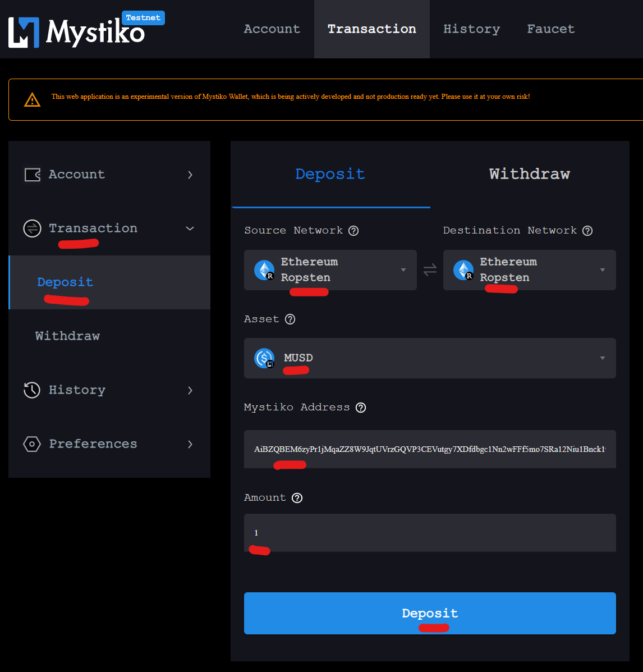Open the Account top navigation tab
The width and height of the screenshot is (643, 672).
(272, 29)
